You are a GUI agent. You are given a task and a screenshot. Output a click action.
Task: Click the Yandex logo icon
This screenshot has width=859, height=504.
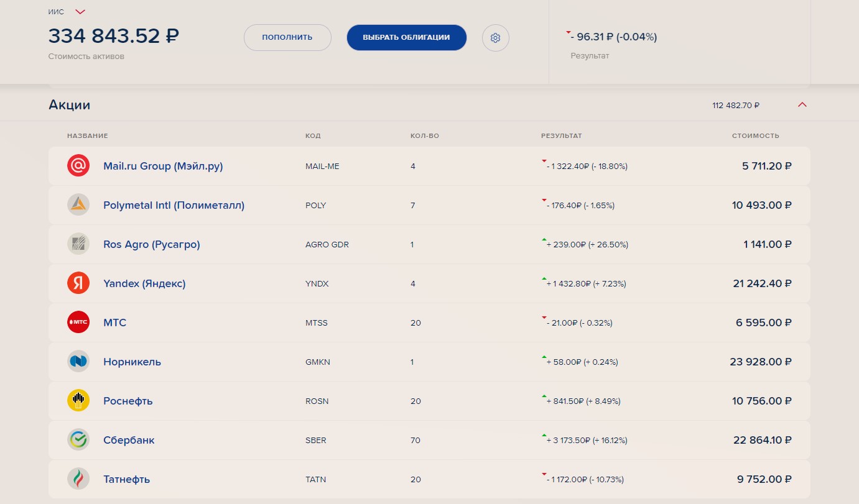tap(78, 283)
